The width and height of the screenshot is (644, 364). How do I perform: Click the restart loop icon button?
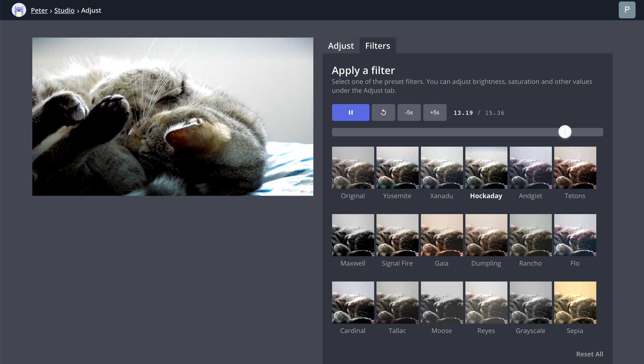pos(383,113)
